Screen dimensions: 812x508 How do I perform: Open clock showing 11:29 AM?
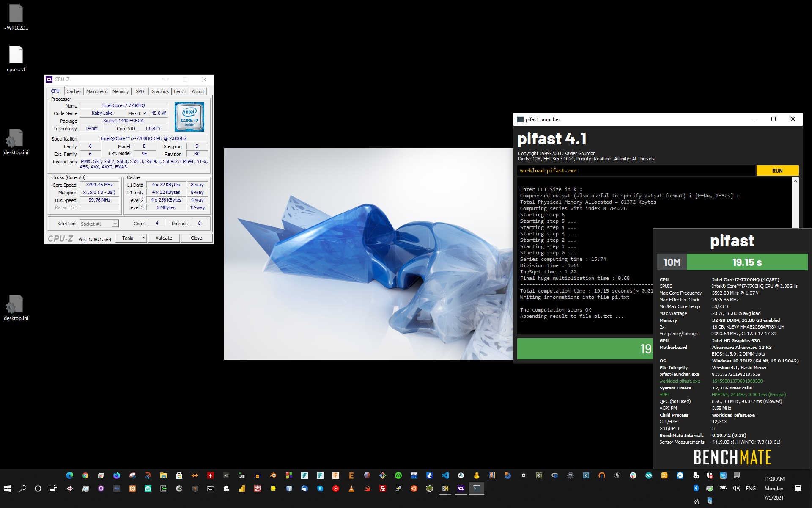[x=774, y=488]
